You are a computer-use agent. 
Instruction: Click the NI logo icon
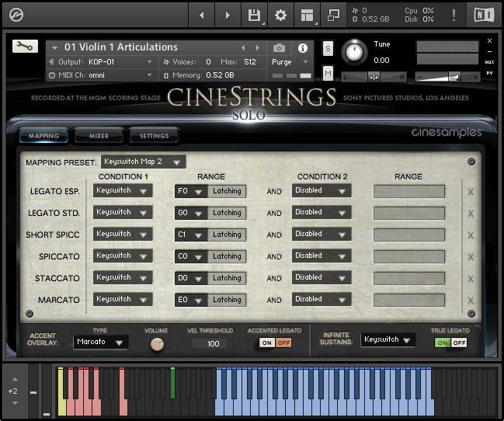coord(484,15)
